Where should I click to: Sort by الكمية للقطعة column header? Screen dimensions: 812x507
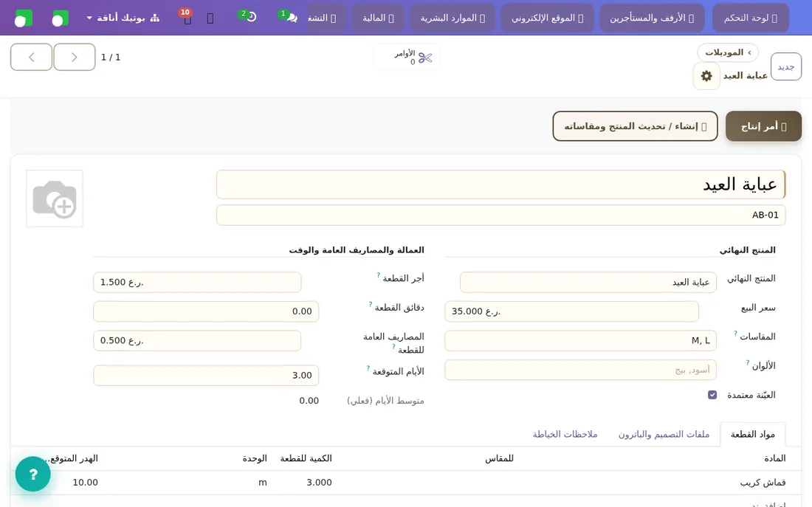[x=306, y=458]
